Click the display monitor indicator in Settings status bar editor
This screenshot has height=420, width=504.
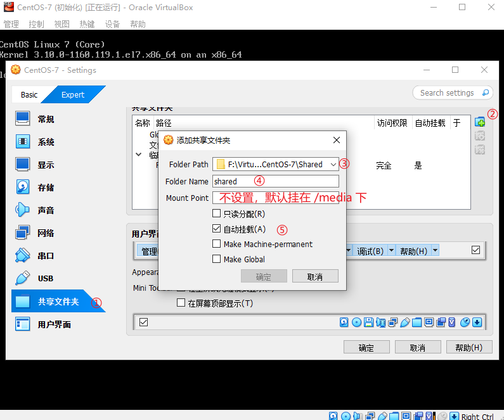(x=429, y=322)
